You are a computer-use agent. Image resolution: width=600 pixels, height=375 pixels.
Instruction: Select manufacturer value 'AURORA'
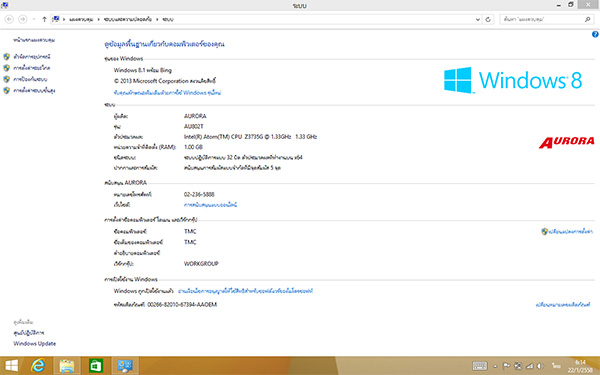point(195,116)
